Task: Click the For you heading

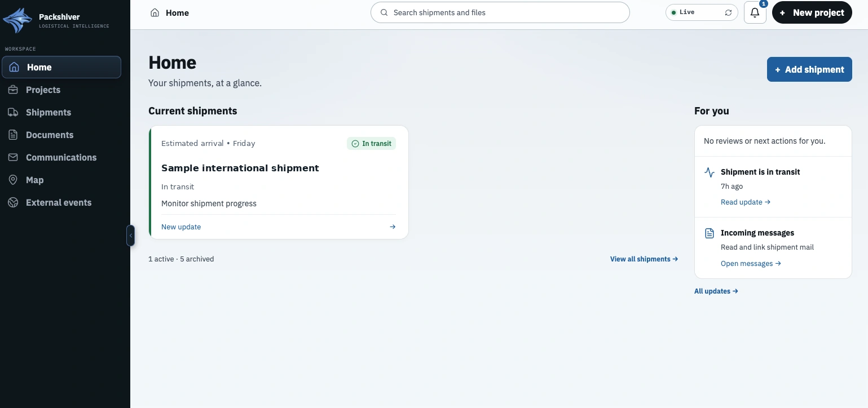Action: pos(712,111)
